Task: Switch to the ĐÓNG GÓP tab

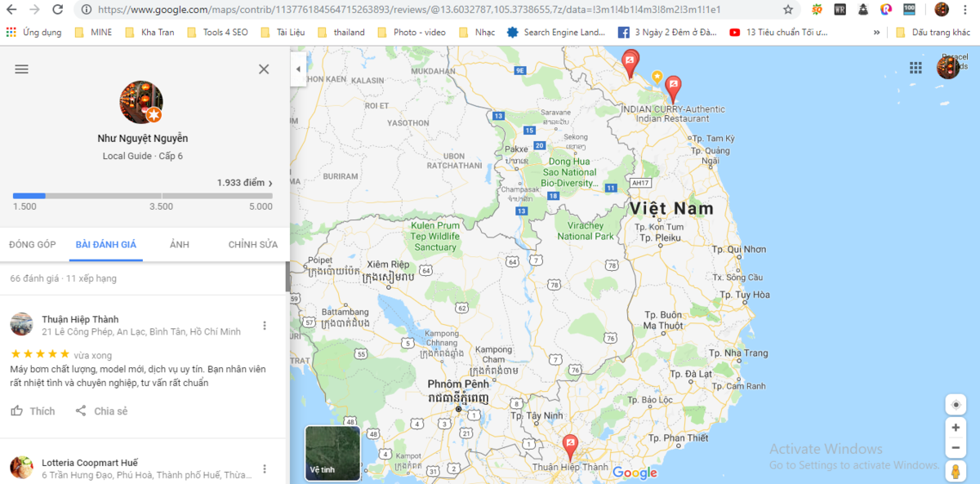Action: 33,244
